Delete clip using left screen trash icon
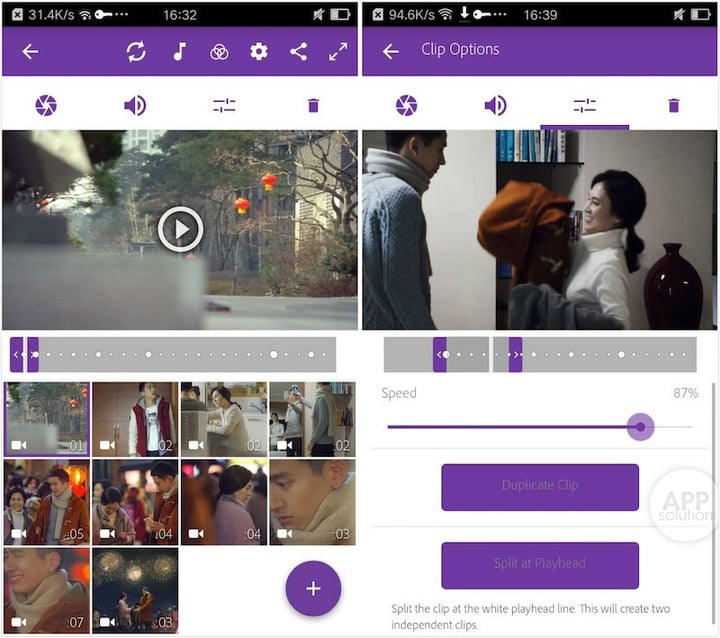Screen dimensions: 720x638 pos(313,105)
